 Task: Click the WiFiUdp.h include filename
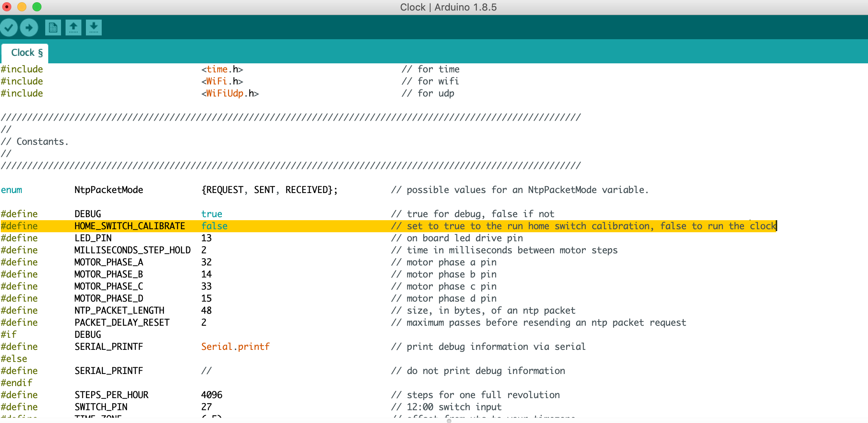pos(230,93)
